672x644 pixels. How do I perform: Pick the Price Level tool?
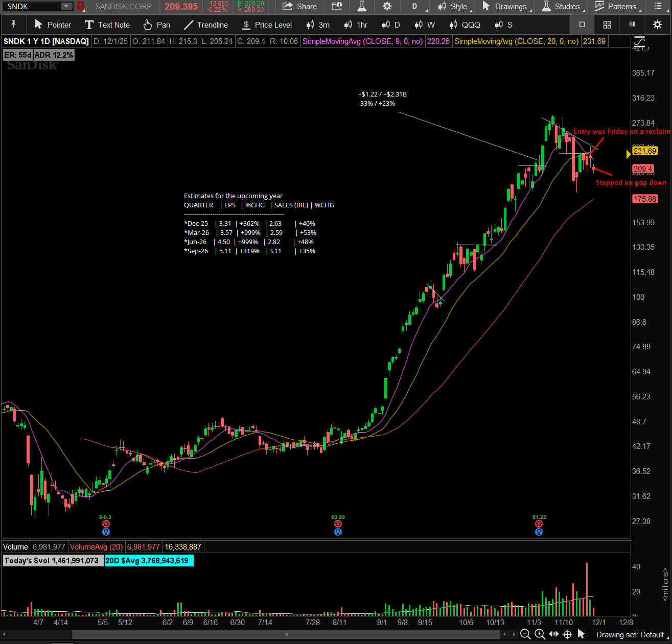tap(267, 25)
